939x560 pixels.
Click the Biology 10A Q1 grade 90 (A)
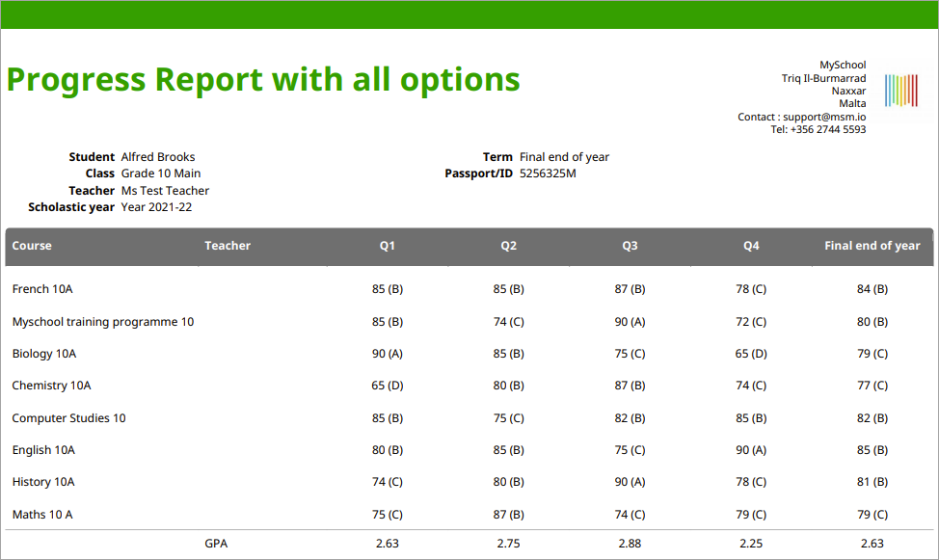tap(387, 354)
